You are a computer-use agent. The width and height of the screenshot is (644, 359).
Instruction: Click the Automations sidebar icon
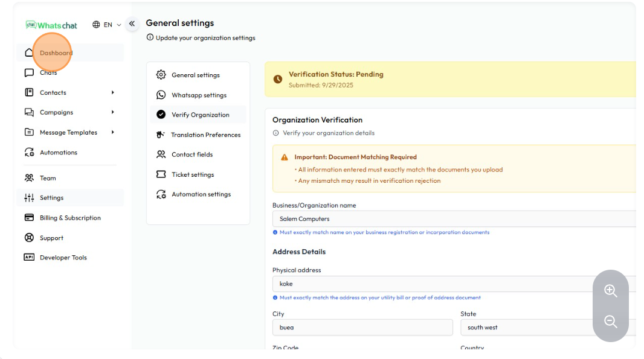click(x=29, y=153)
